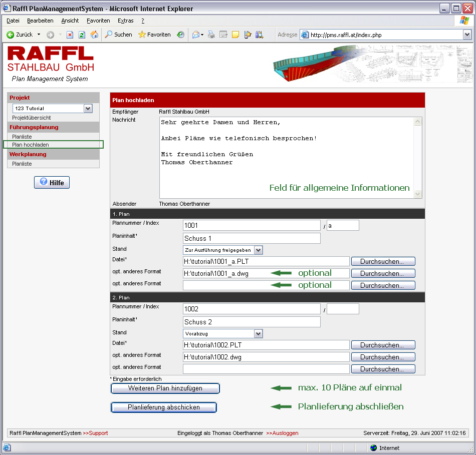
Task: Go to the browser Home page icon
Action: (94, 35)
